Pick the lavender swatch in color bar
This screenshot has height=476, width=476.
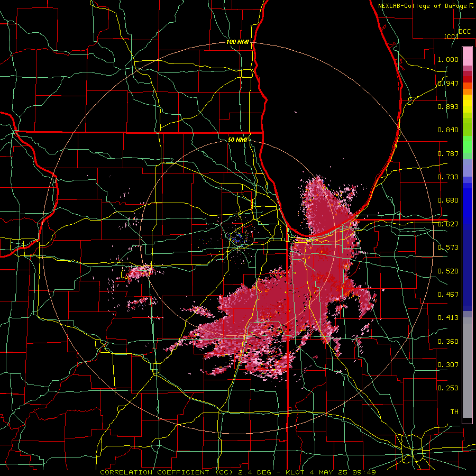tap(467, 168)
